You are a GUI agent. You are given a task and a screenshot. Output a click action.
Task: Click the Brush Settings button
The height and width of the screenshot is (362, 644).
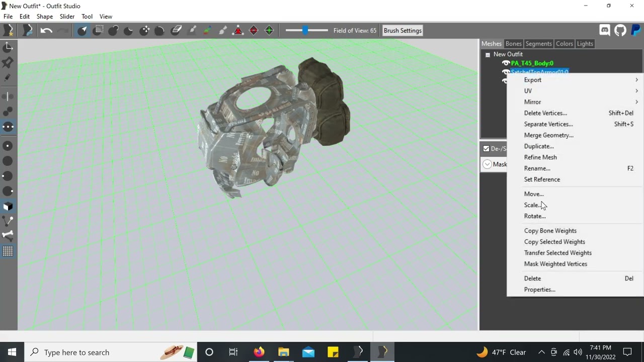coord(403,31)
